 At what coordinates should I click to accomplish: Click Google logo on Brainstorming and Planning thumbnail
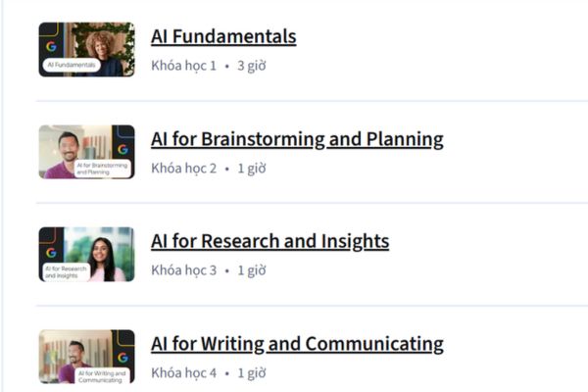click(x=122, y=149)
